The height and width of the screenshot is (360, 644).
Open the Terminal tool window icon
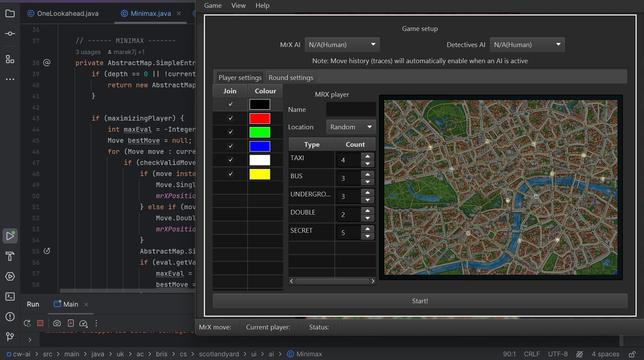[10, 297]
